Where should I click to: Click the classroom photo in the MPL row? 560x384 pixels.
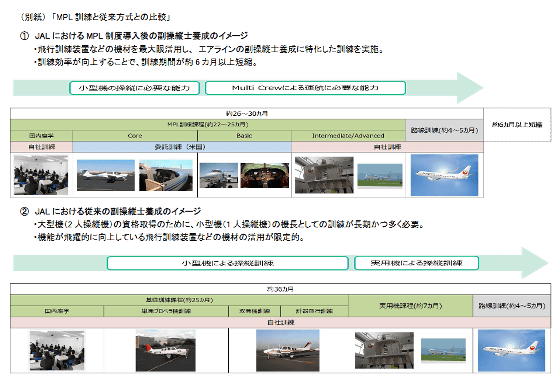tap(41, 175)
